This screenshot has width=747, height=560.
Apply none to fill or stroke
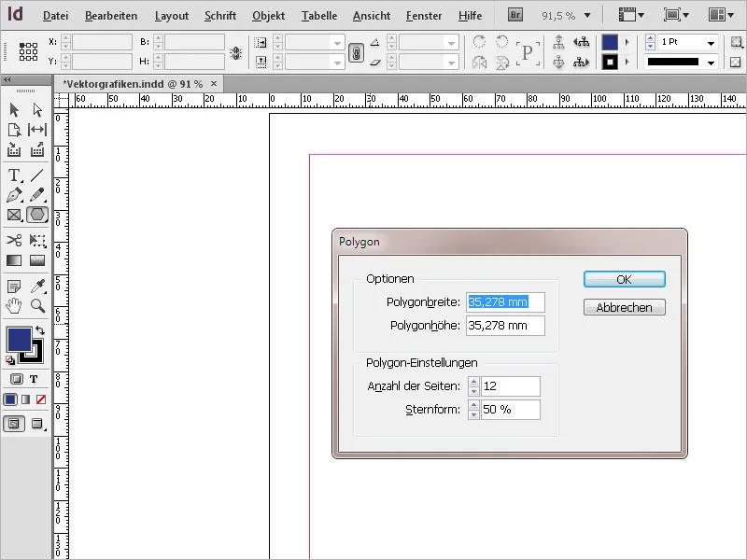[41, 399]
